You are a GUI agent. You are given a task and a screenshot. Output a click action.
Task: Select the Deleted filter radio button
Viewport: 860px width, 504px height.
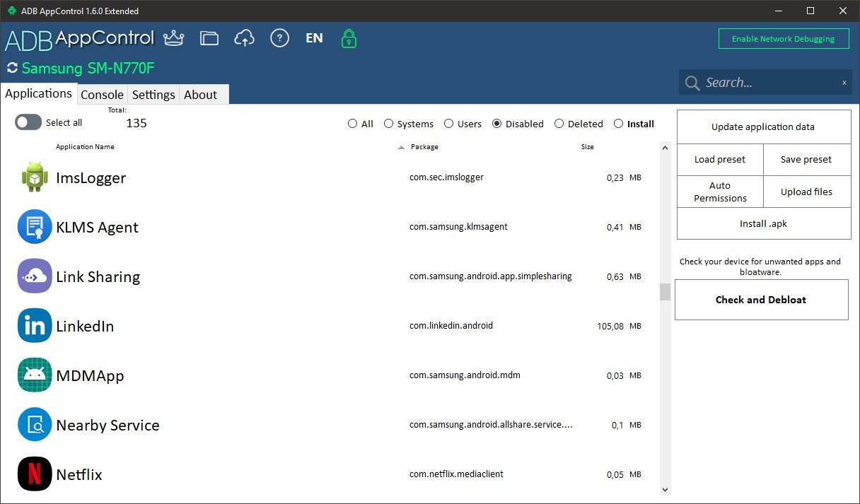click(559, 124)
